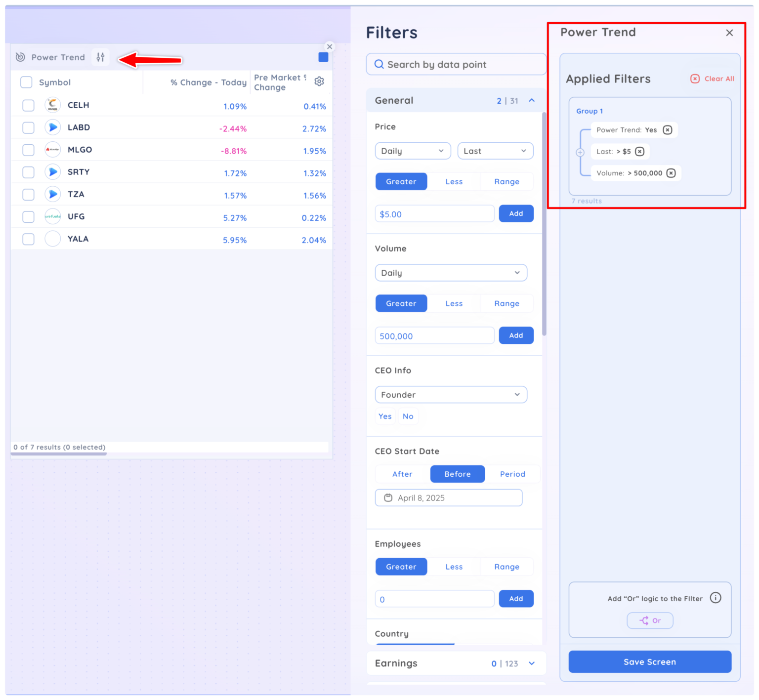
Task: Collapse the General filter section
Action: (532, 100)
